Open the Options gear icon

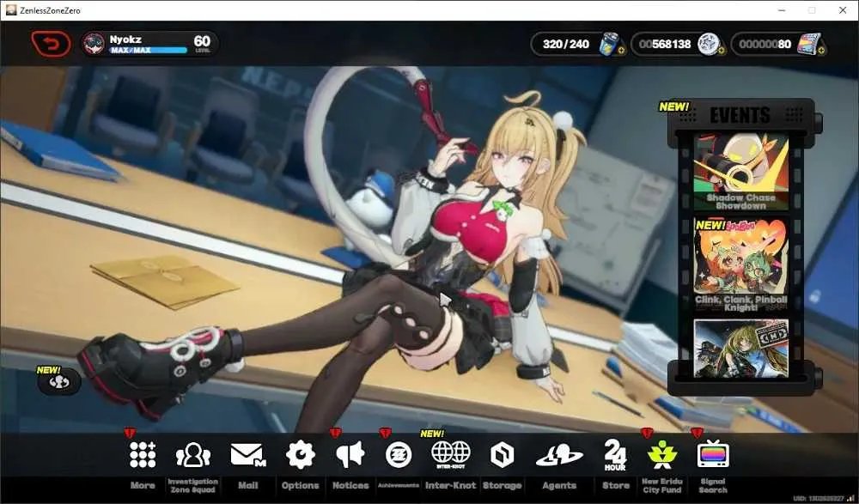[300, 455]
